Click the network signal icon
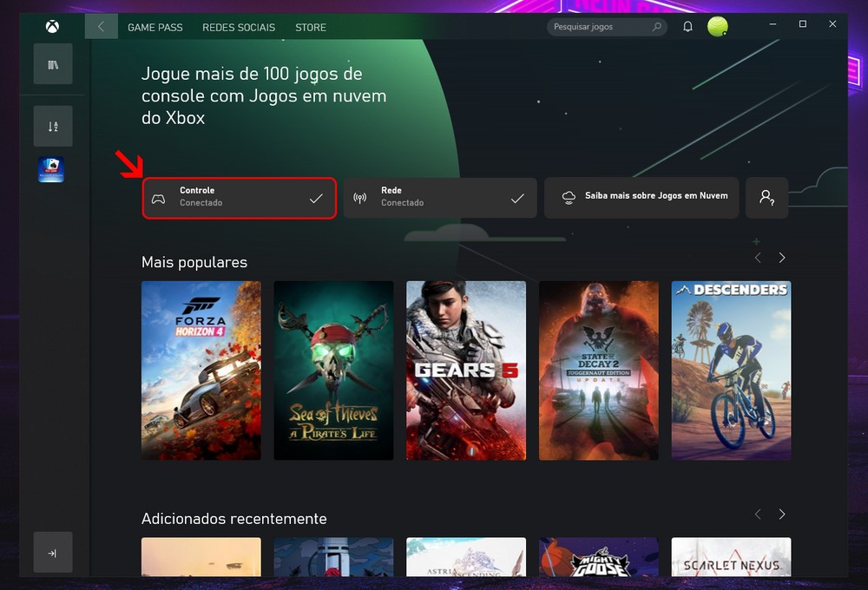Screen dimensions: 868x590 point(360,198)
